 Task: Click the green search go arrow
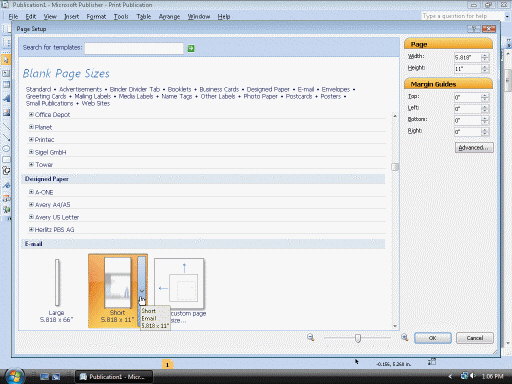(x=191, y=49)
